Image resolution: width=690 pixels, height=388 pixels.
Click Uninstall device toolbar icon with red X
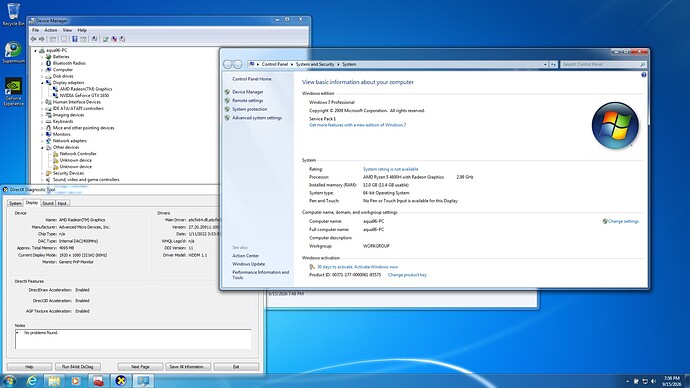(114, 39)
